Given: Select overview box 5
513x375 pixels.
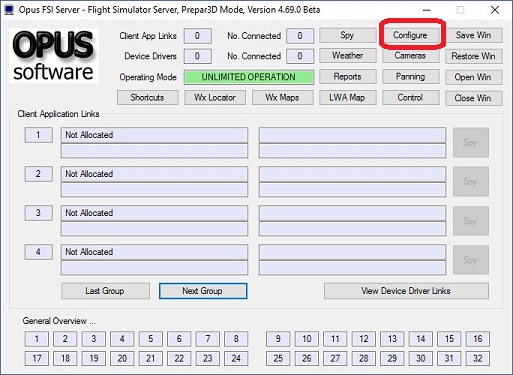Looking at the screenshot, I should pyautogui.click(x=151, y=339).
